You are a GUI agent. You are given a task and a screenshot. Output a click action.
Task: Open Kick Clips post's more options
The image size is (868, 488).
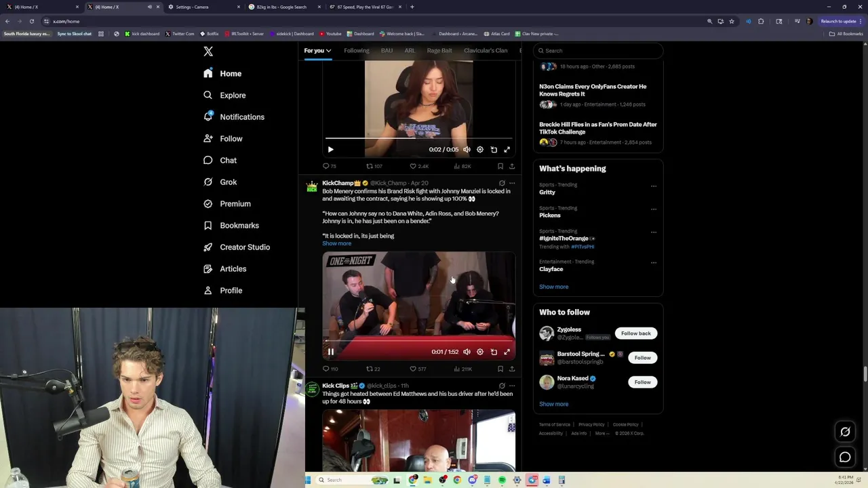[x=512, y=386]
